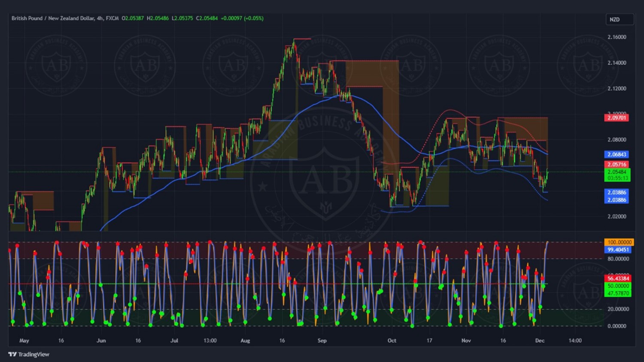Click the 0.00000 oscillator axis label
Image resolution: width=644 pixels, height=362 pixels.
[x=617, y=326]
